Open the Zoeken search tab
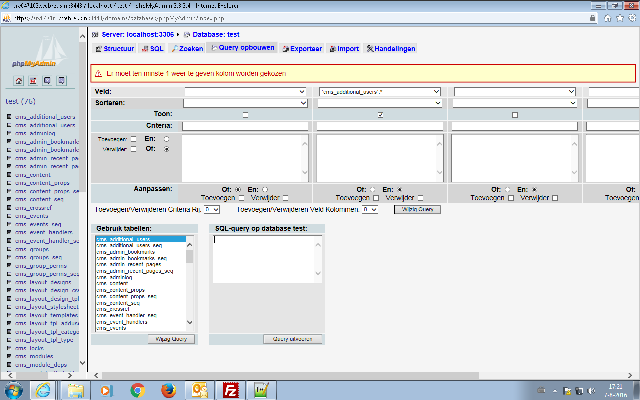 click(x=186, y=47)
